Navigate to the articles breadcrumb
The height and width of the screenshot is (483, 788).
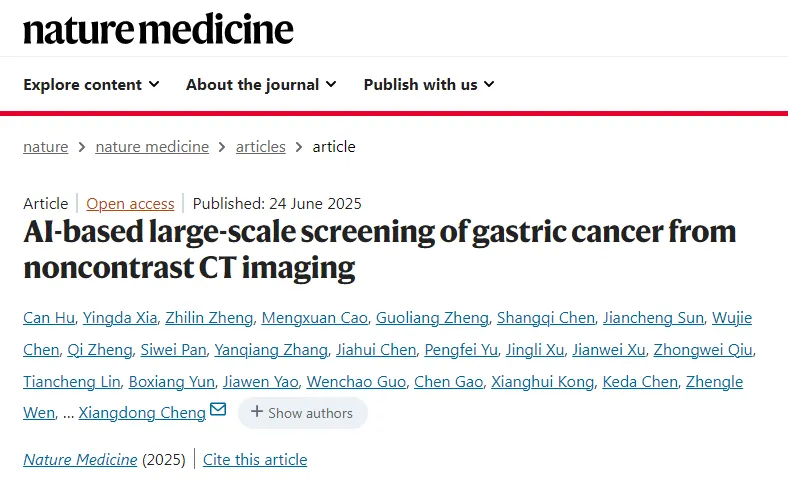(261, 147)
